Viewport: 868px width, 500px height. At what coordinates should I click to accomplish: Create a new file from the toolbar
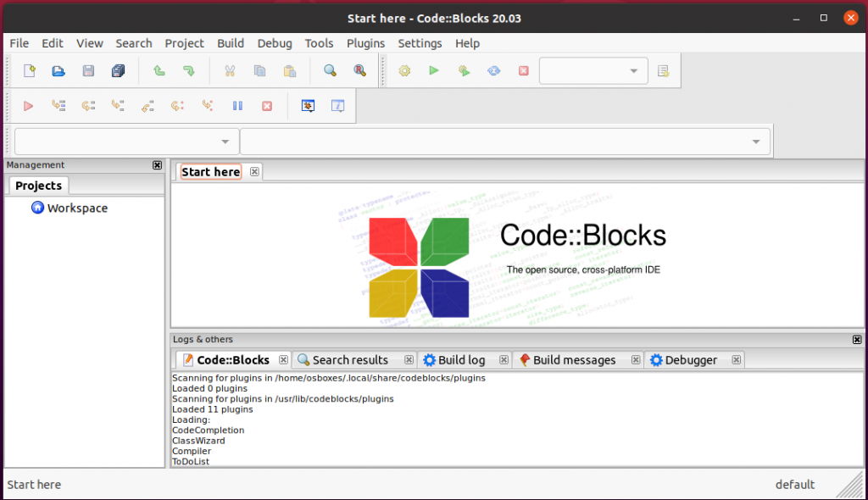[30, 71]
